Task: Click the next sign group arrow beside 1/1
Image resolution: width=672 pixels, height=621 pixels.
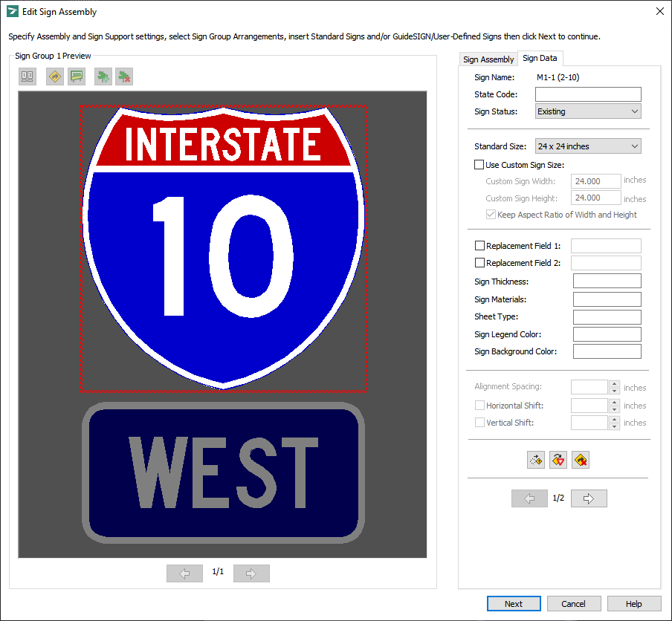Action: (251, 573)
